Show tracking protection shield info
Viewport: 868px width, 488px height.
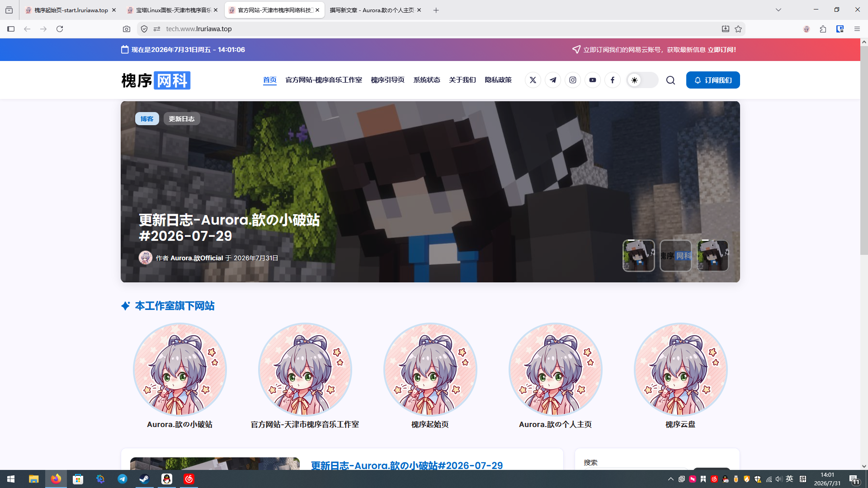pos(144,29)
